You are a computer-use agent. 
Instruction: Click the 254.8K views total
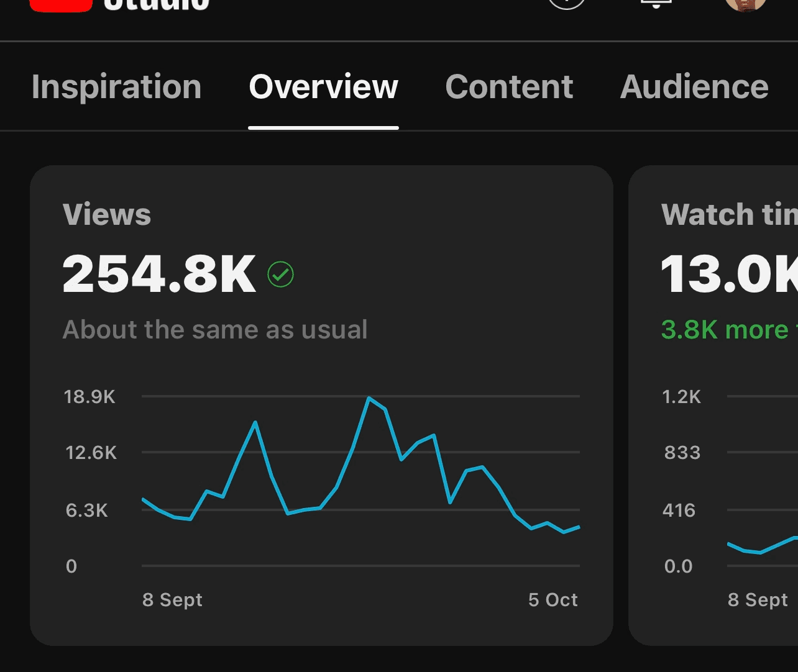tap(159, 274)
